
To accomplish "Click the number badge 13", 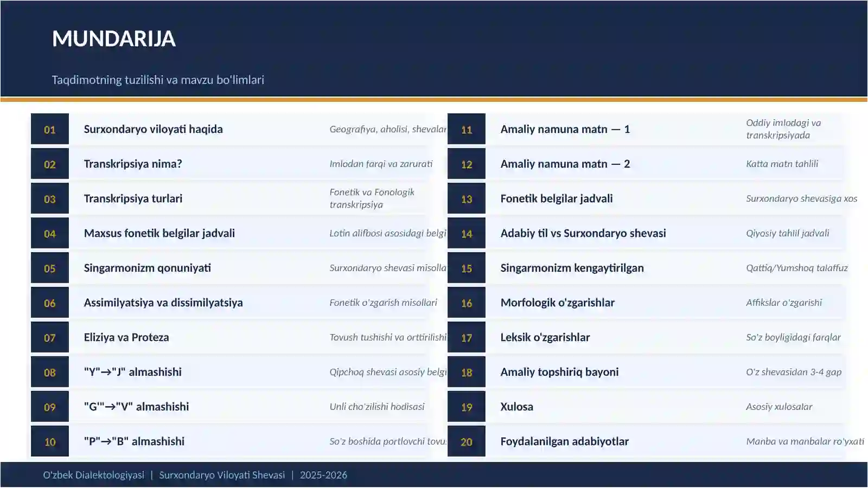I will point(467,198).
